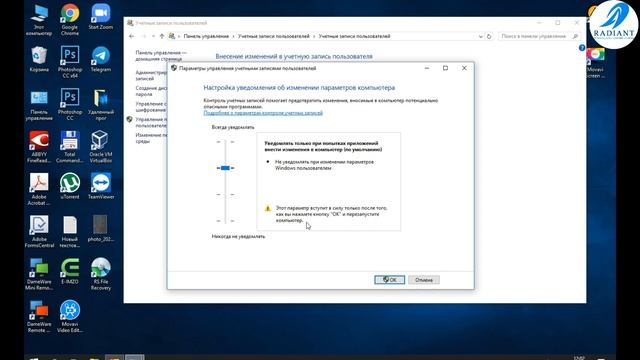
Task: Select the Корзина recycle bin icon
Action: (39, 59)
